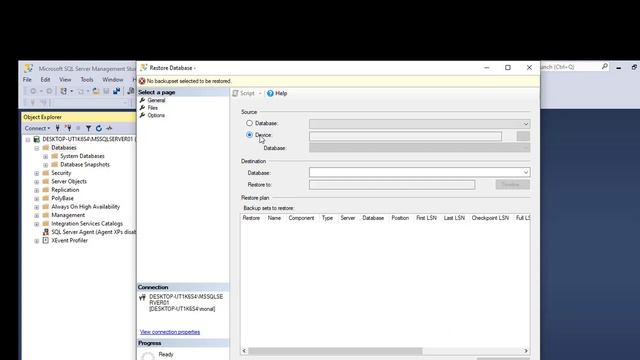640x360 pixels.
Task: Click the Quick Launch search magnifier icon
Action: (x=604, y=67)
